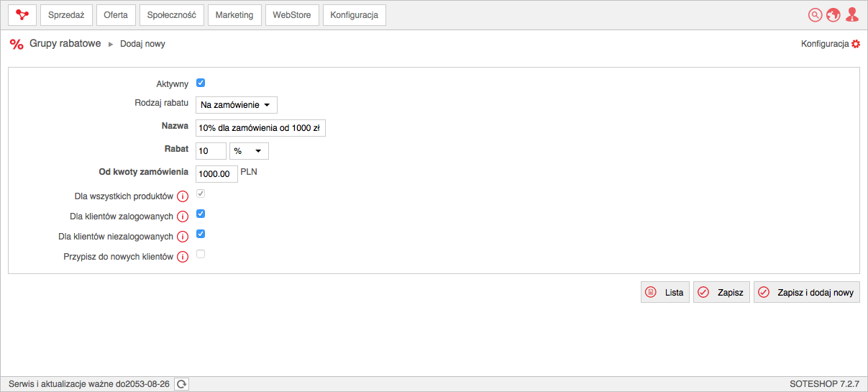Viewport: 868px width, 392px height.
Task: Refresh the service and updates status
Action: click(181, 384)
